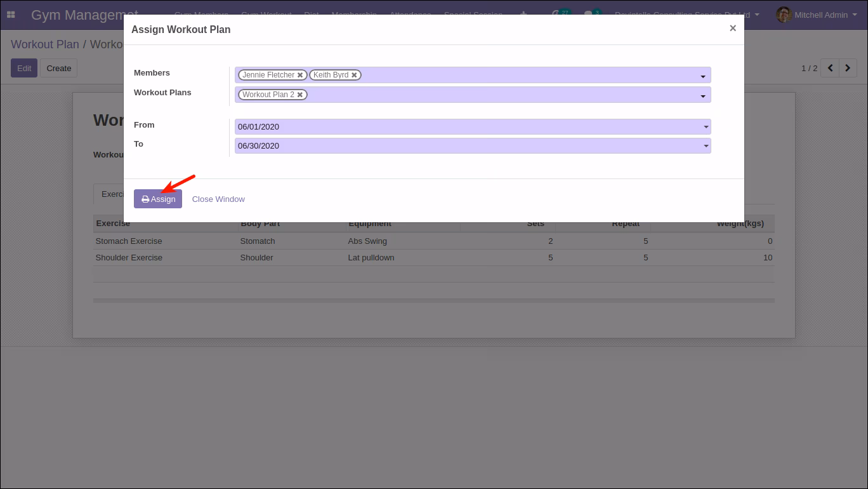Click the Assign Workout Plan dialog title

tap(181, 29)
